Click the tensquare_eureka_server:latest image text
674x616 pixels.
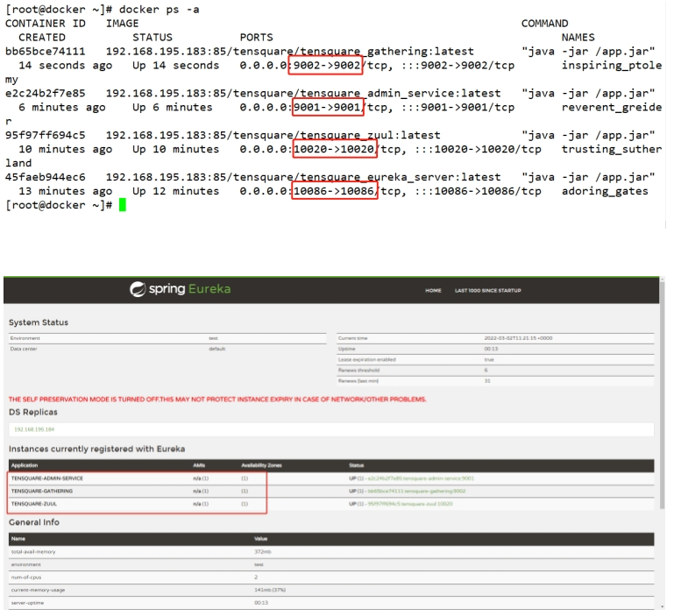coord(401,177)
